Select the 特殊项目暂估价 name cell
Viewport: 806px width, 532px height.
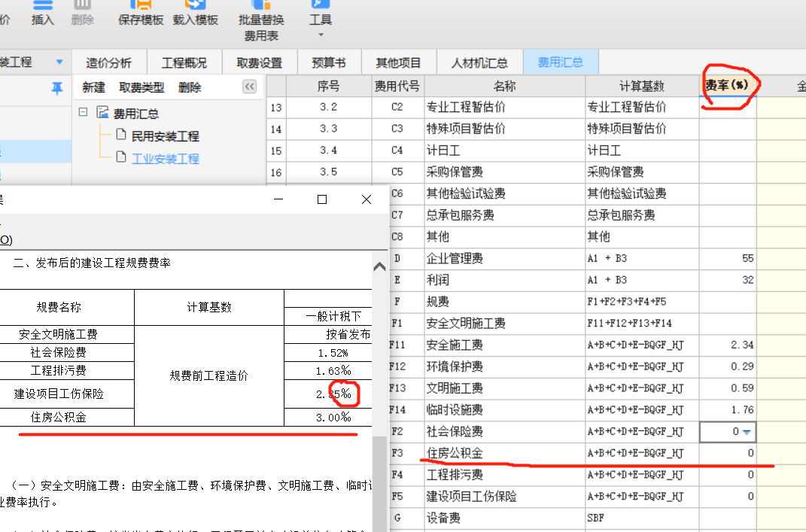tap(504, 129)
